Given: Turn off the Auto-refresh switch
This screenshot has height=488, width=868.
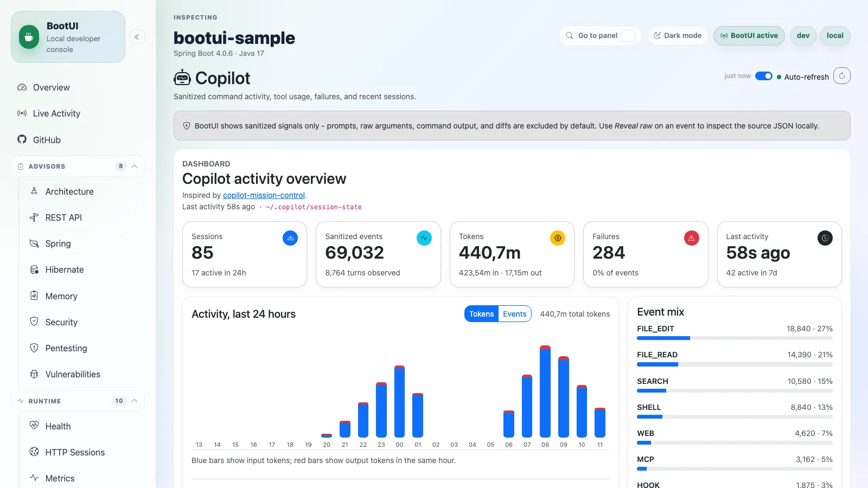Looking at the screenshot, I should [764, 76].
